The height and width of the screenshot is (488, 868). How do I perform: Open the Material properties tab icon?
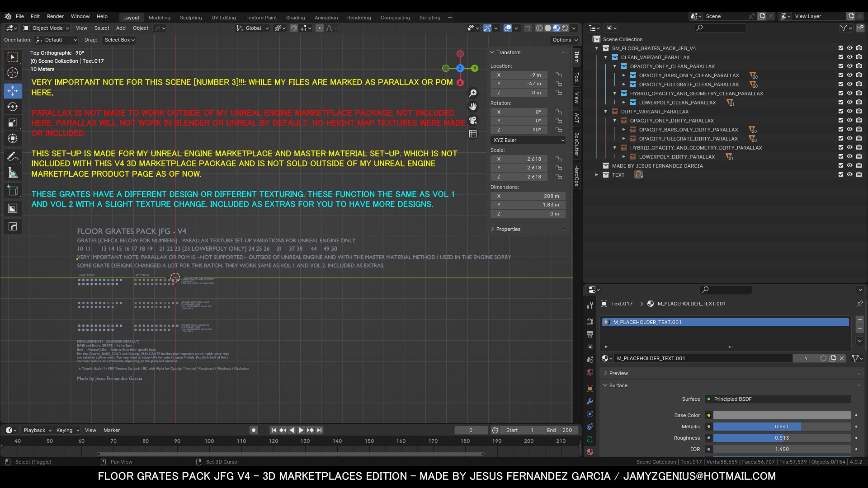[590, 452]
